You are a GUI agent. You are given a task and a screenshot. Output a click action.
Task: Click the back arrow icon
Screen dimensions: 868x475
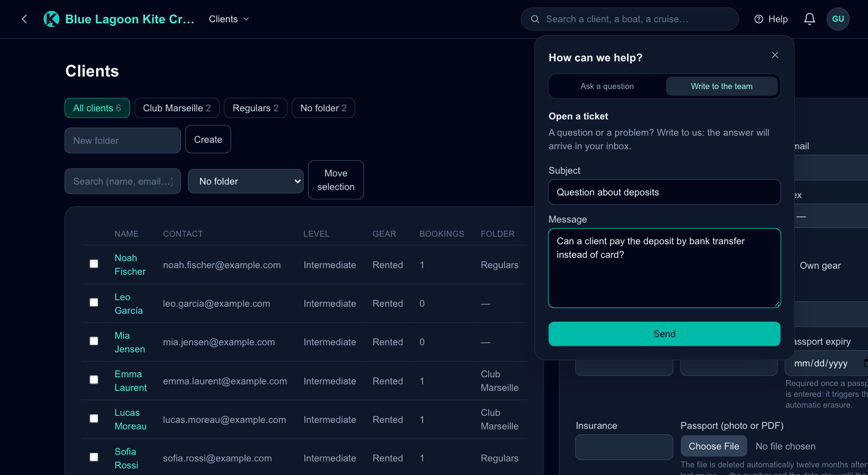pyautogui.click(x=24, y=19)
